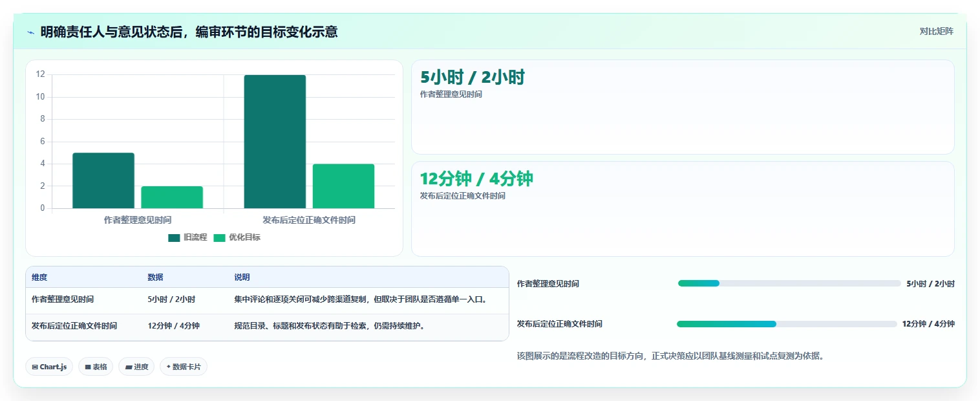Click the light green 优化目标 legend swatch
980x401 pixels.
(x=220, y=237)
